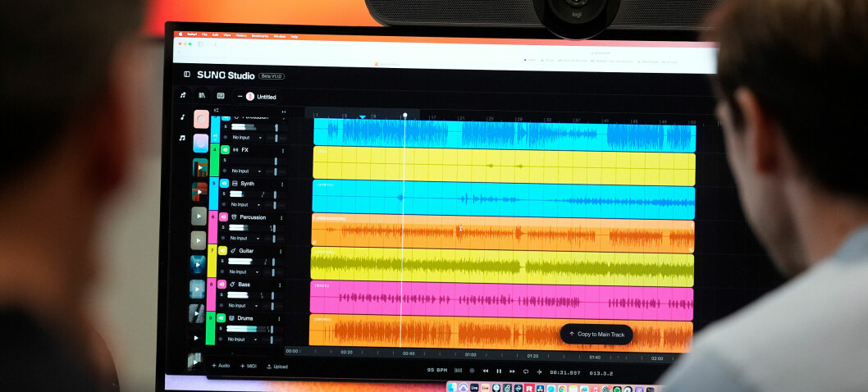
Task: Open the FX track No Input dropdown
Action: click(245, 171)
